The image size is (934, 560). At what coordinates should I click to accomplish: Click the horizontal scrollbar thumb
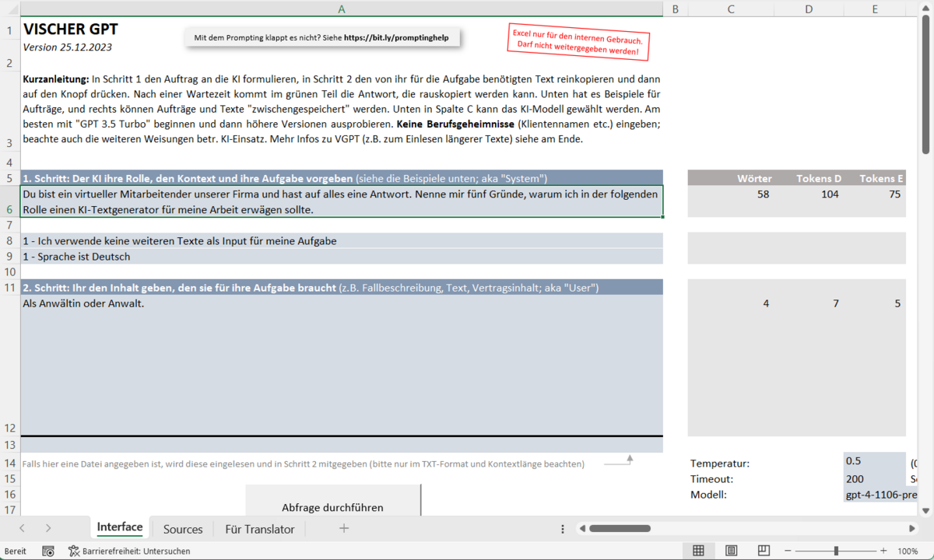620,529
